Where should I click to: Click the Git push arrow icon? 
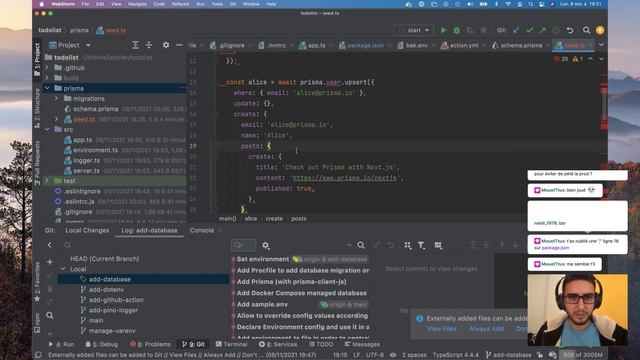(x=542, y=30)
